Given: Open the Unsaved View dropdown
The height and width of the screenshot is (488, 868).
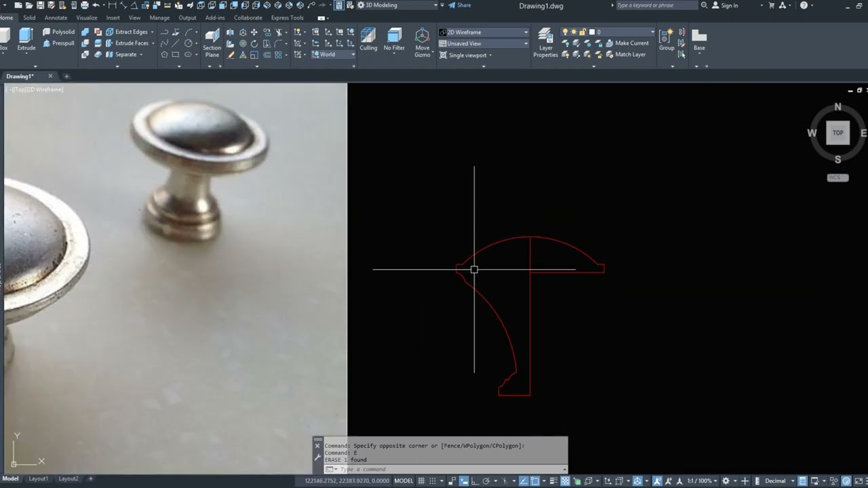Looking at the screenshot, I should pyautogui.click(x=484, y=43).
